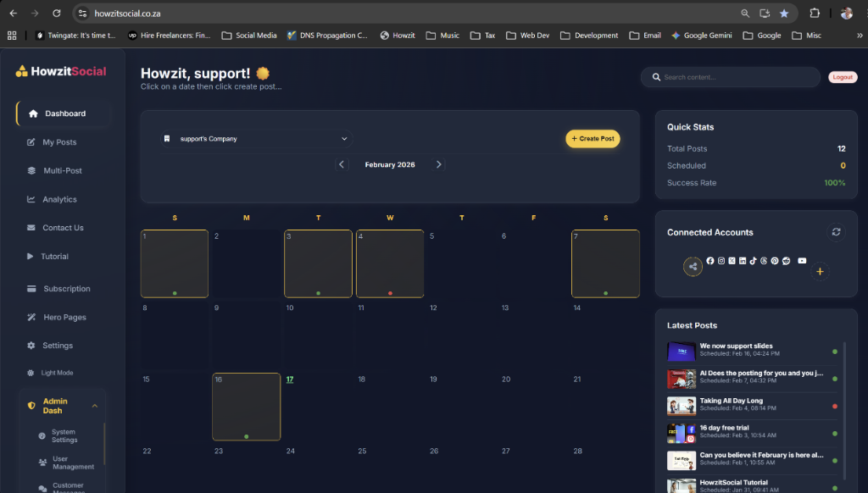This screenshot has width=868, height=493.
Task: Select the Reddit icon in Connected Accounts
Action: [x=786, y=260]
